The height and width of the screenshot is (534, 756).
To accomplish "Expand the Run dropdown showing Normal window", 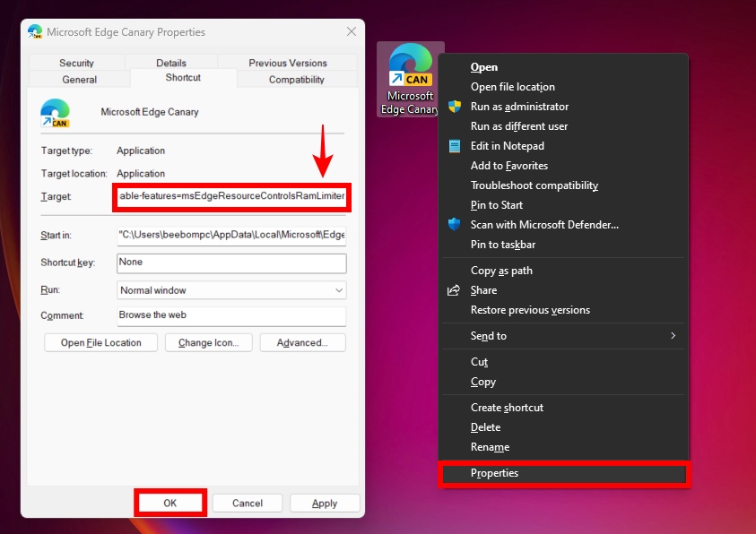I will [x=231, y=290].
